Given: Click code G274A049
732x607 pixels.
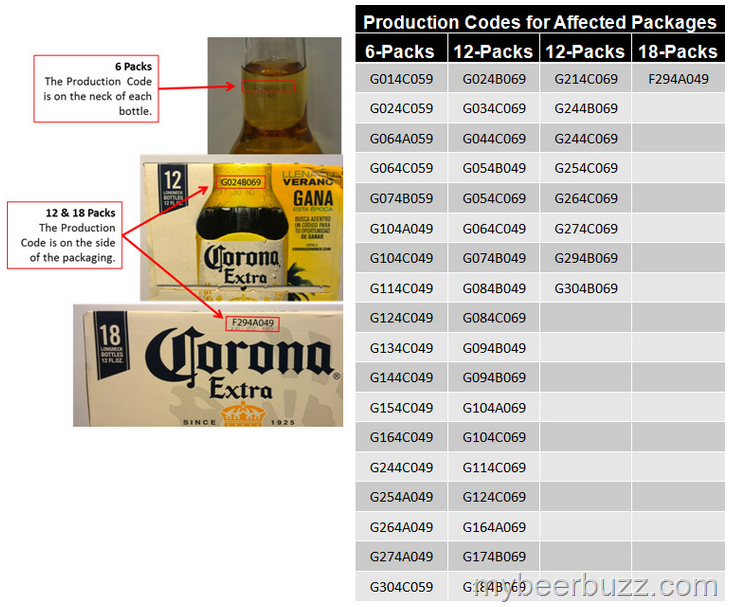Looking at the screenshot, I should (x=401, y=557).
